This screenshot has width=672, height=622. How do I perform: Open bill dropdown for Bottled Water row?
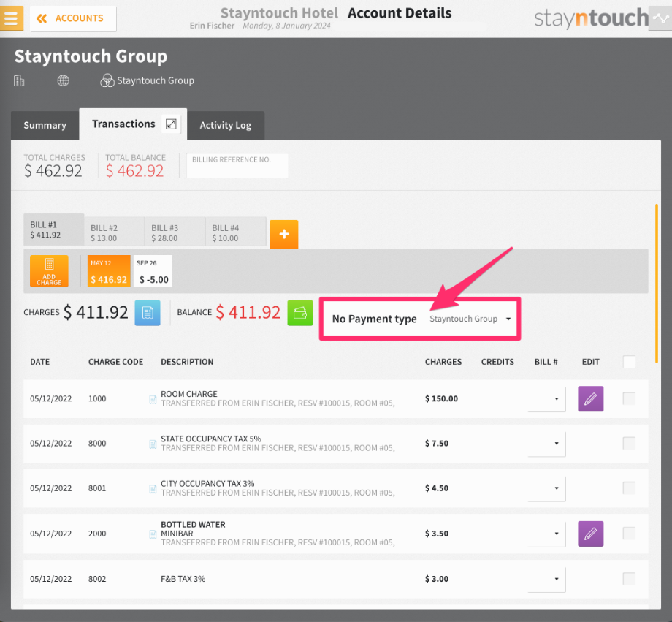(x=547, y=534)
